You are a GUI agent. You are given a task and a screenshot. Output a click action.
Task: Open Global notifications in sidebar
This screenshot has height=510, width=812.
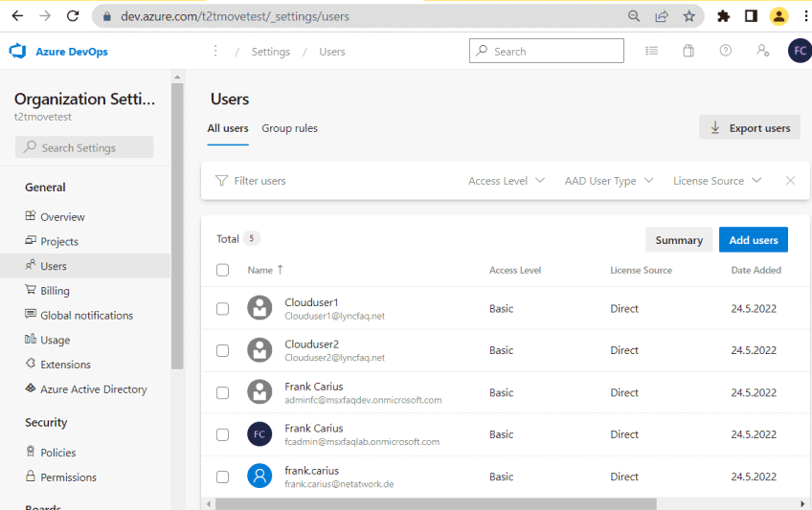click(x=86, y=316)
